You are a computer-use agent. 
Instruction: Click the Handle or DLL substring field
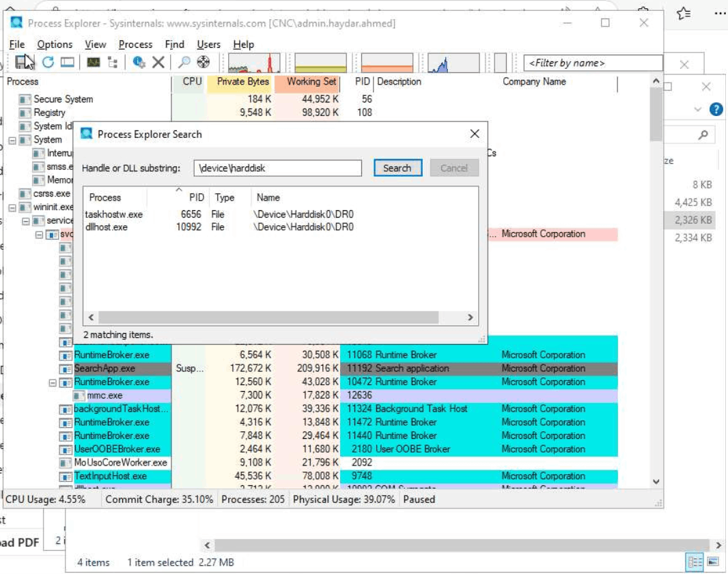pyautogui.click(x=277, y=168)
